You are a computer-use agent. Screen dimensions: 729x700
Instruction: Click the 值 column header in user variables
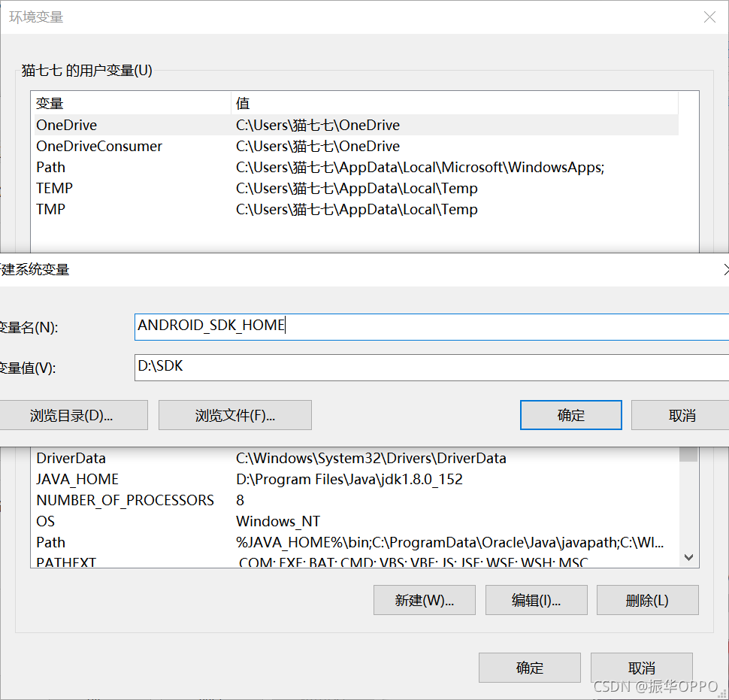[455, 103]
